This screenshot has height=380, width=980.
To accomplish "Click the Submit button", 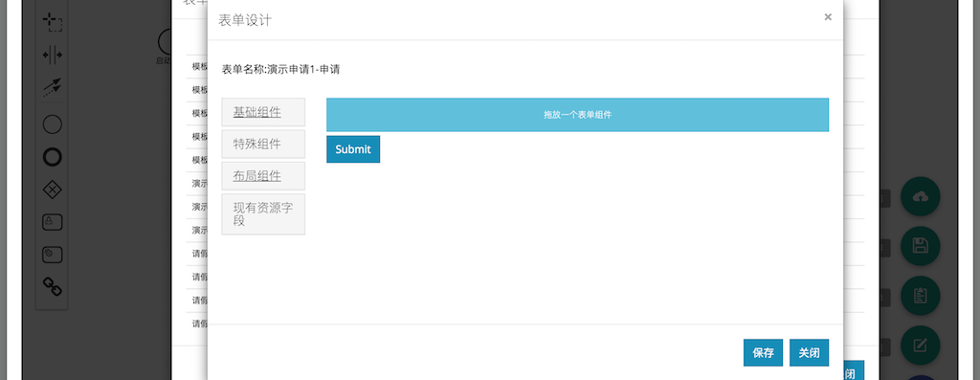I will (353, 149).
